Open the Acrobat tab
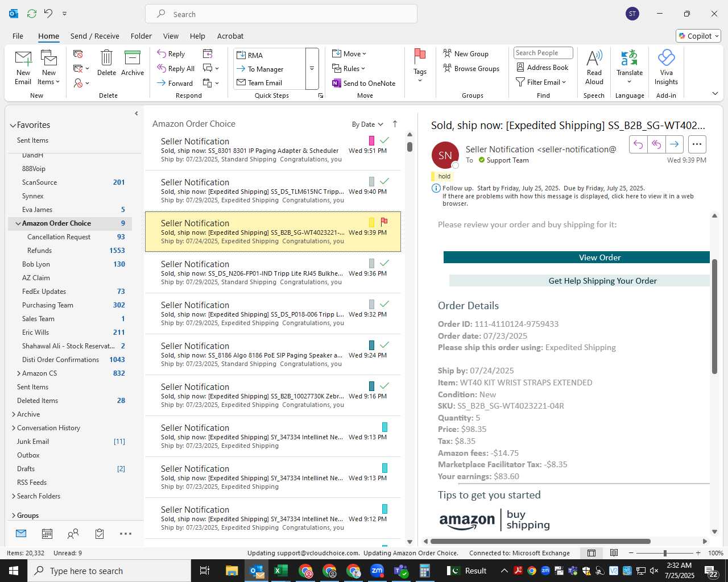 click(x=230, y=36)
